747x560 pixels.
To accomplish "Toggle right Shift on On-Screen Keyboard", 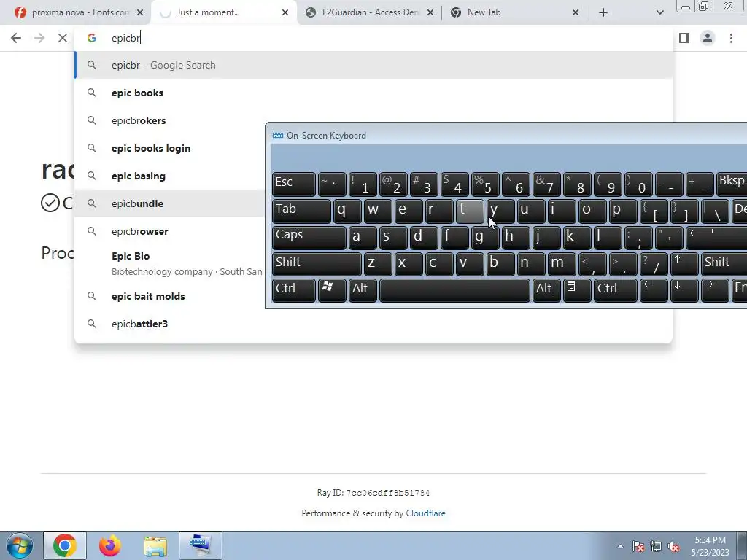I will (724, 264).
